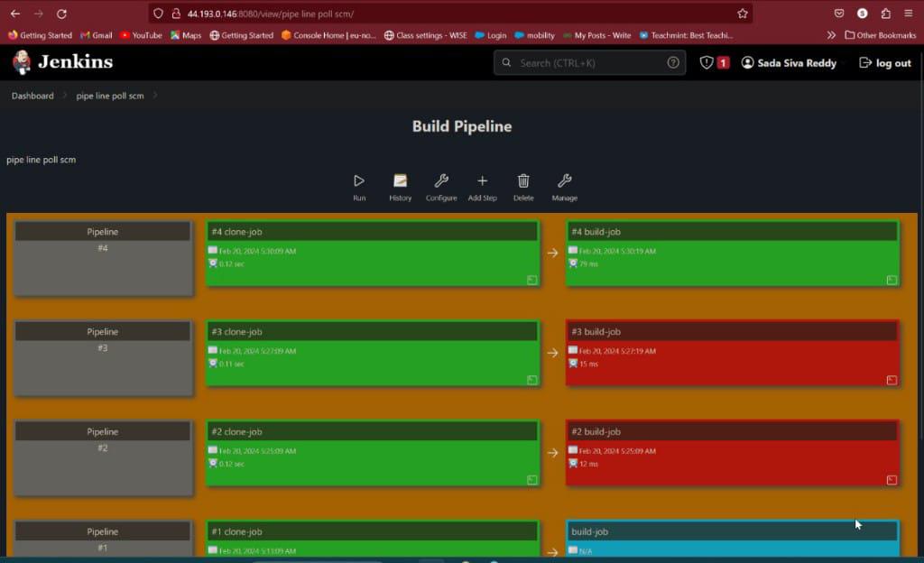Screen dimensions: 924x563
Task: Open Console Home bookmark
Action: (328, 35)
